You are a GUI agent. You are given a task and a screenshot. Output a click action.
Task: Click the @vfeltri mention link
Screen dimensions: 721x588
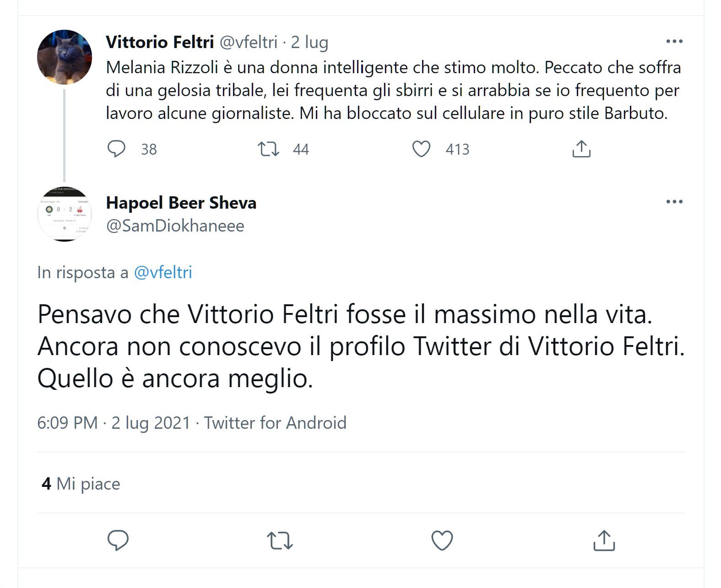point(163,273)
